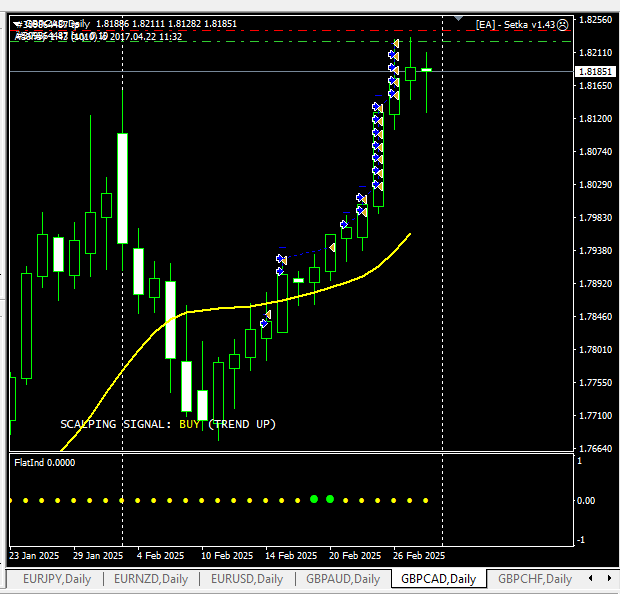The width and height of the screenshot is (620, 594).
Task: Click the '20 Feb 2025' date label
Action: tap(355, 556)
